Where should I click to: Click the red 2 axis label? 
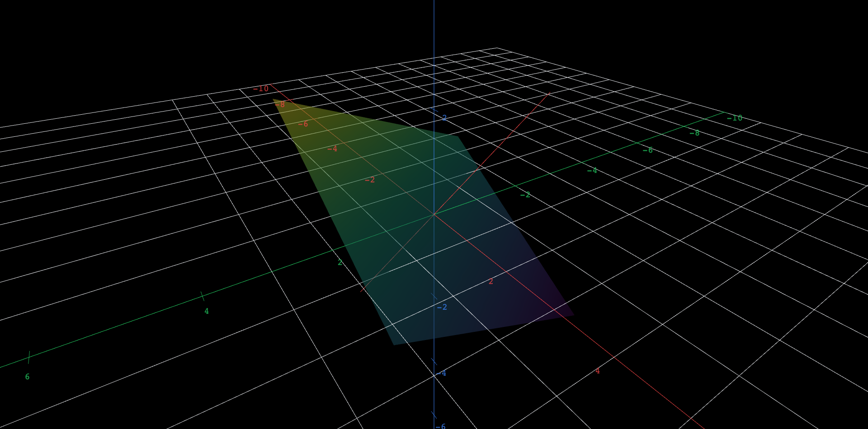pyautogui.click(x=491, y=281)
